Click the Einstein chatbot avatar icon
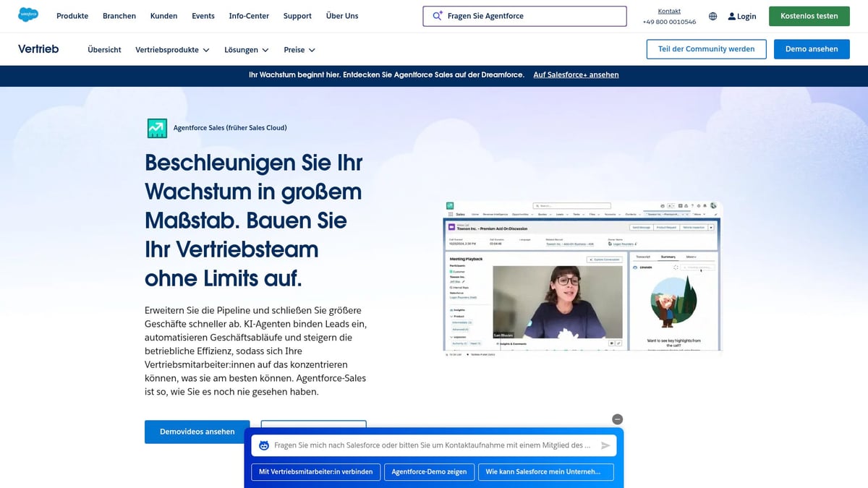Screen dimensions: 868x488 (x=263, y=445)
